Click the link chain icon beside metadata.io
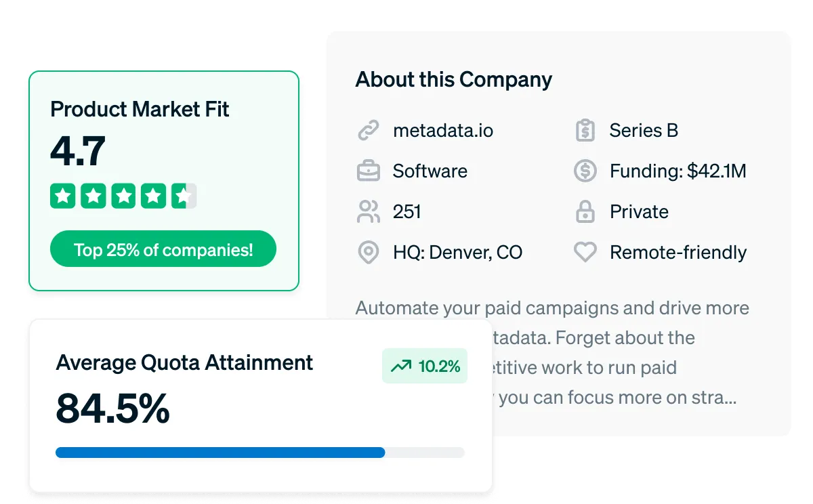813x504 pixels. tap(368, 130)
